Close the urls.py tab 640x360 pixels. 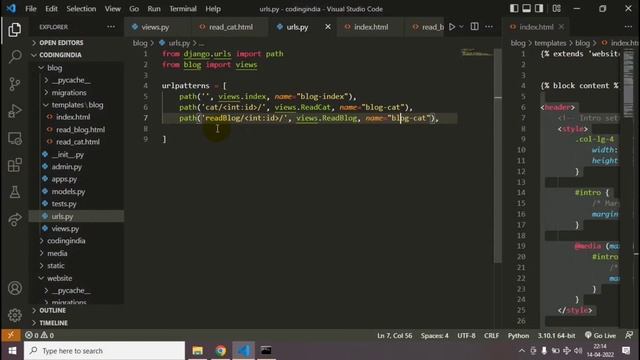(328, 27)
